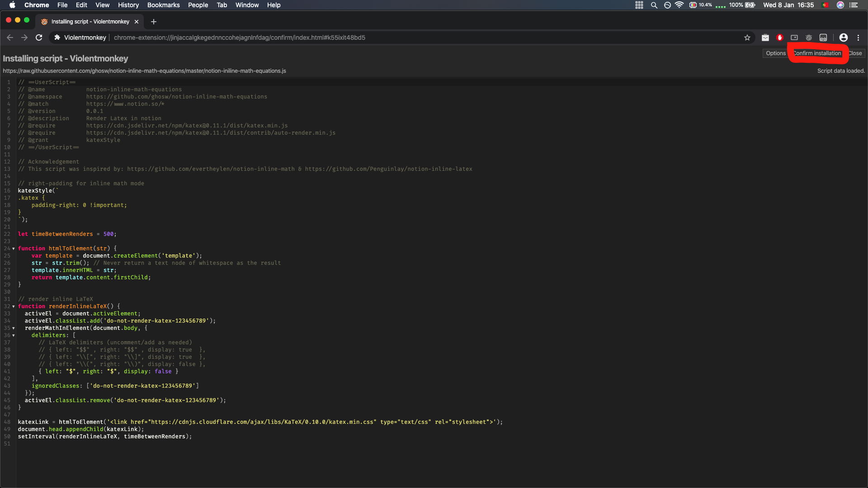Collapse the renderInlineLaTeX function fold arrow
Screen dimensions: 868x488
14,306
